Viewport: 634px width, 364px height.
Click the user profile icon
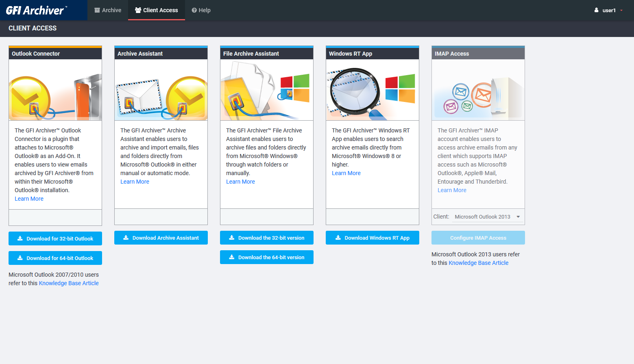(597, 10)
